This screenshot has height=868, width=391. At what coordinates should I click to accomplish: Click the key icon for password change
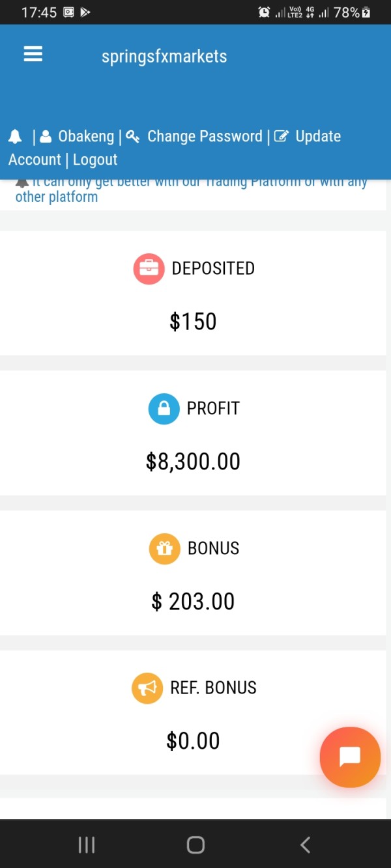click(x=133, y=137)
